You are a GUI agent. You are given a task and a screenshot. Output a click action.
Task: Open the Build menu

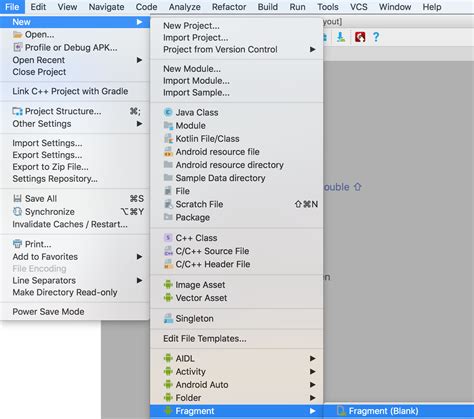pos(268,7)
